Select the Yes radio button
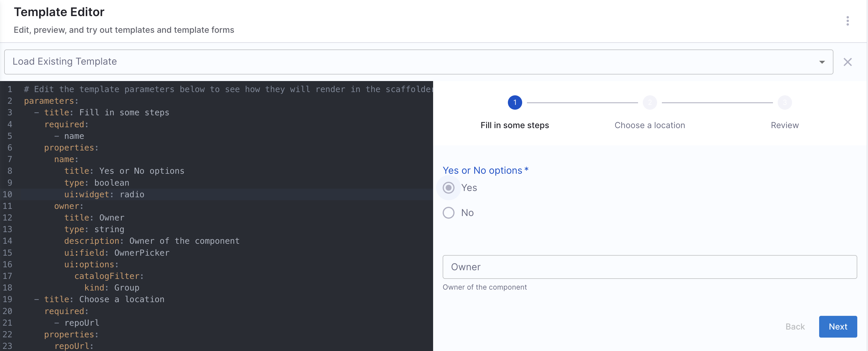The height and width of the screenshot is (351, 868). pos(448,188)
